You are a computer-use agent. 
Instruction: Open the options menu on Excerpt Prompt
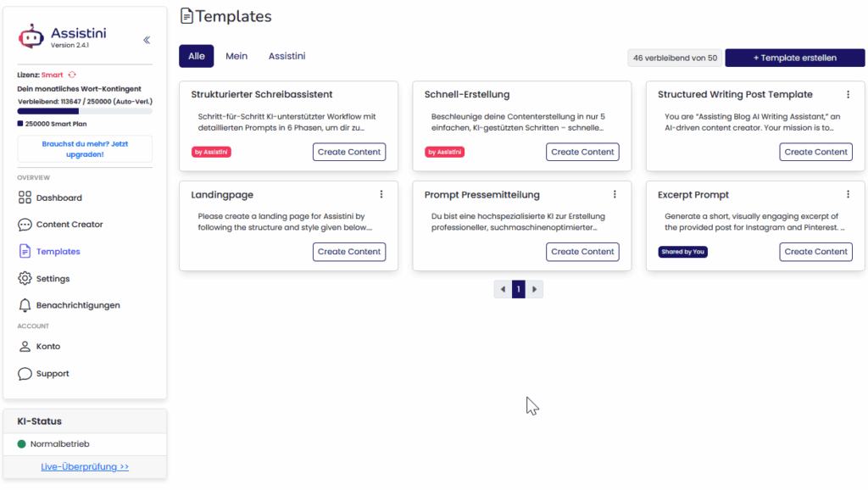tap(848, 194)
